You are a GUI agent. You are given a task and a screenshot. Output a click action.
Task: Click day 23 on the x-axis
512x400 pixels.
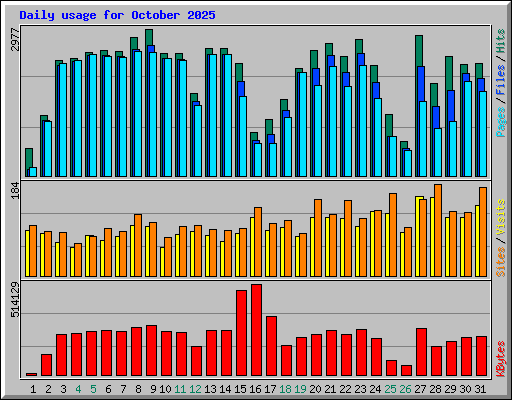coord(360,389)
